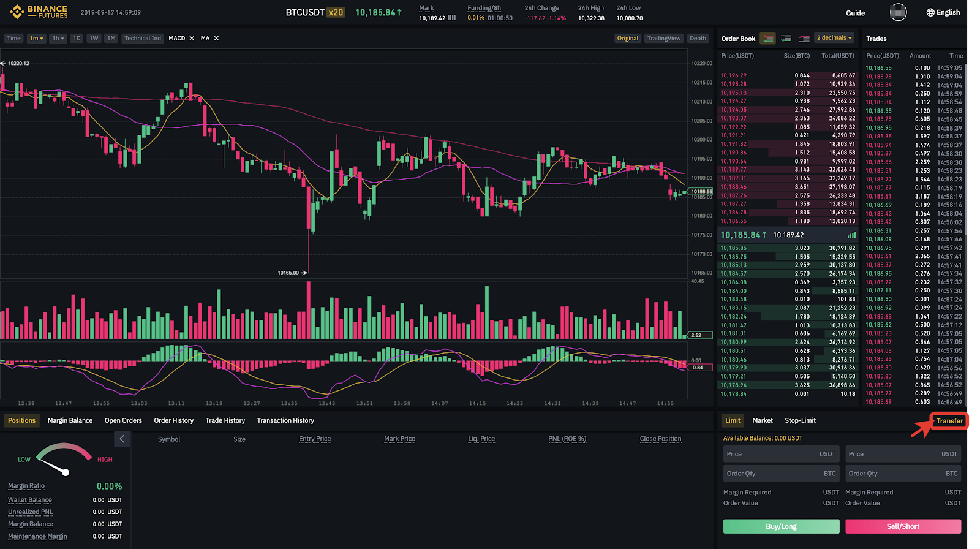Switch chart to 1W interval
The height and width of the screenshot is (549, 980).
pos(94,38)
